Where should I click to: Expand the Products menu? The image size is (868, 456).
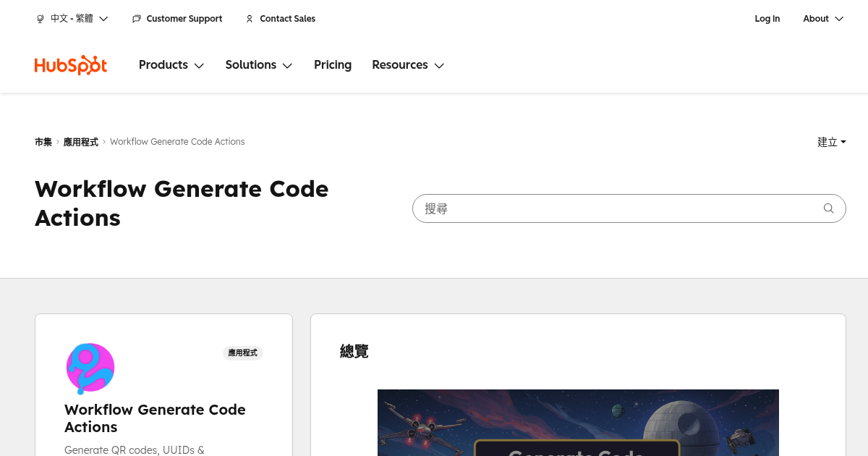point(171,65)
